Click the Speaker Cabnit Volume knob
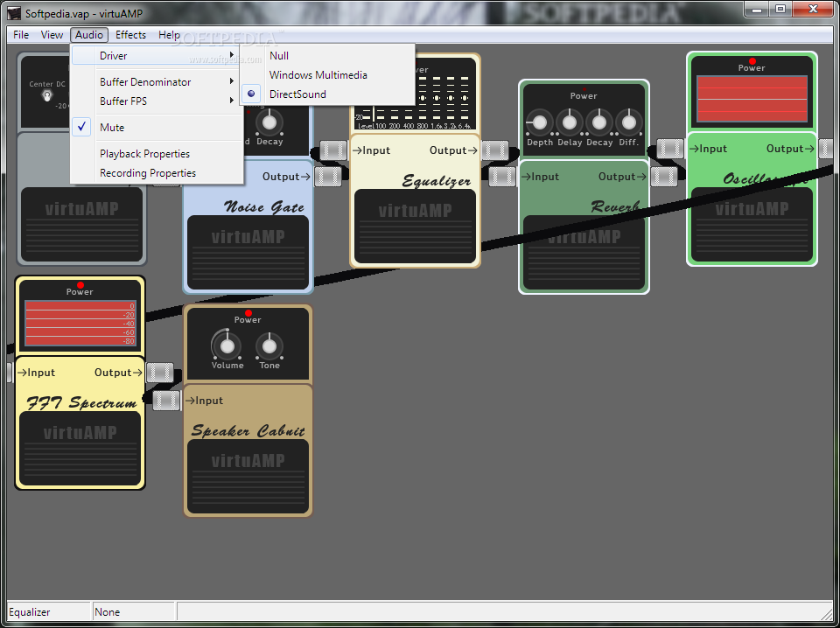This screenshot has height=628, width=840. tap(227, 345)
